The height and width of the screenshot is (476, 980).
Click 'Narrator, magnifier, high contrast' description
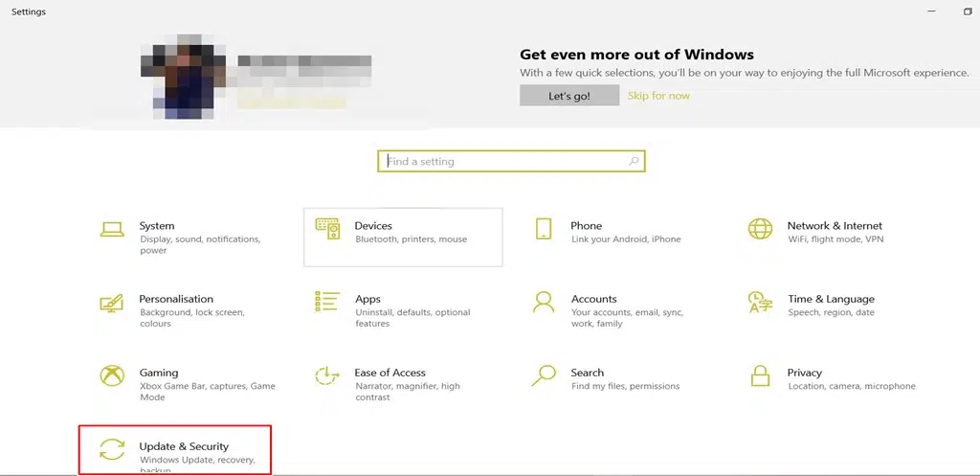(408, 392)
